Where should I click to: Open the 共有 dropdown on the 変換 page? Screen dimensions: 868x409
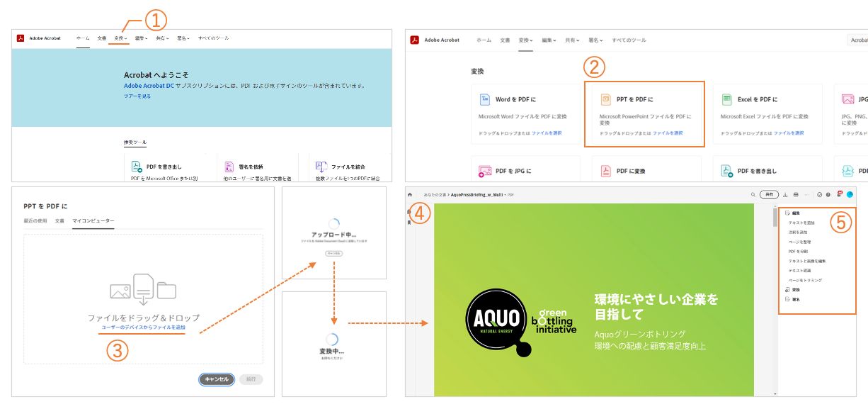571,40
